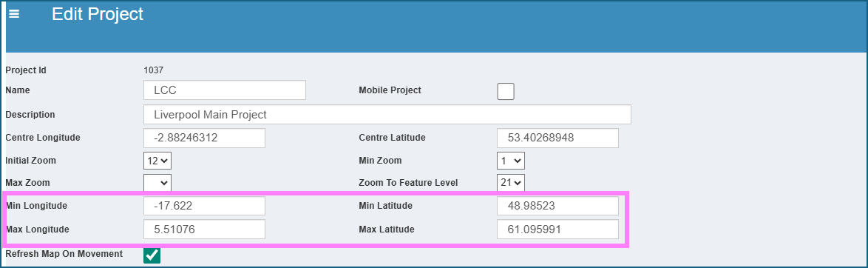This screenshot has width=868, height=268.
Task: Click the Name label
Action: coord(17,90)
